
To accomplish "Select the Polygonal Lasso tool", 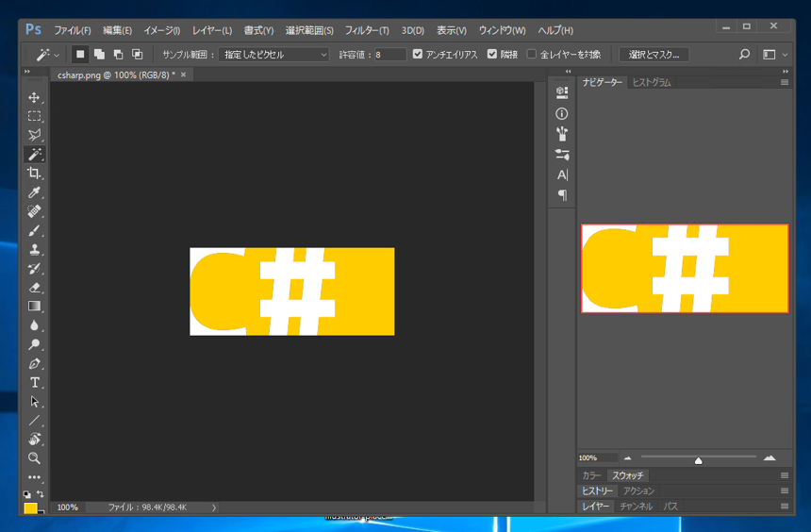I will [34, 135].
